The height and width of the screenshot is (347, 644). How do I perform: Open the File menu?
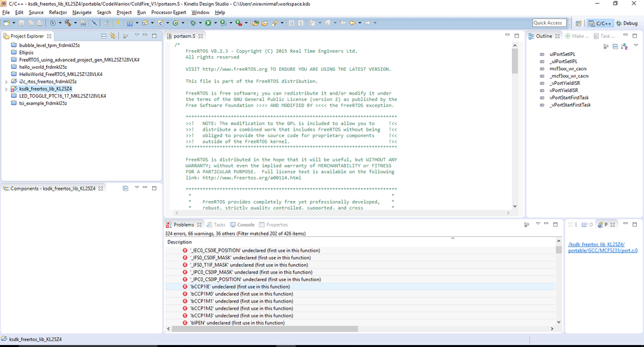[6, 12]
